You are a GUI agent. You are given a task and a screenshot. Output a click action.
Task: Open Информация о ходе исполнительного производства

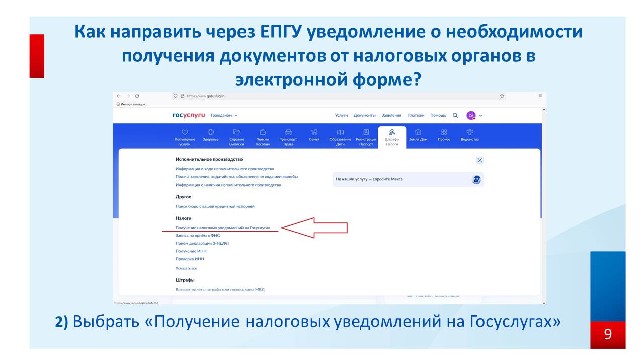(224, 169)
